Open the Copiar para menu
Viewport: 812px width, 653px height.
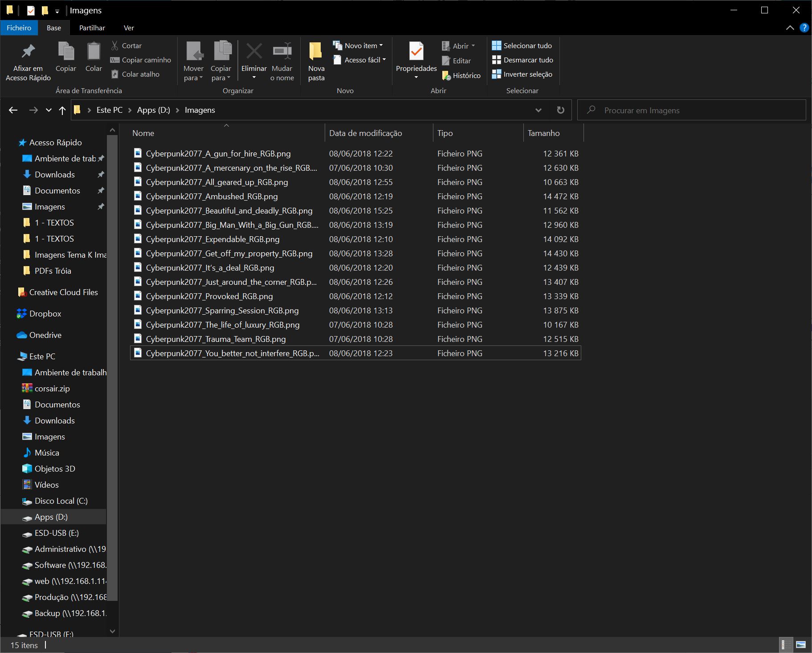[221, 62]
